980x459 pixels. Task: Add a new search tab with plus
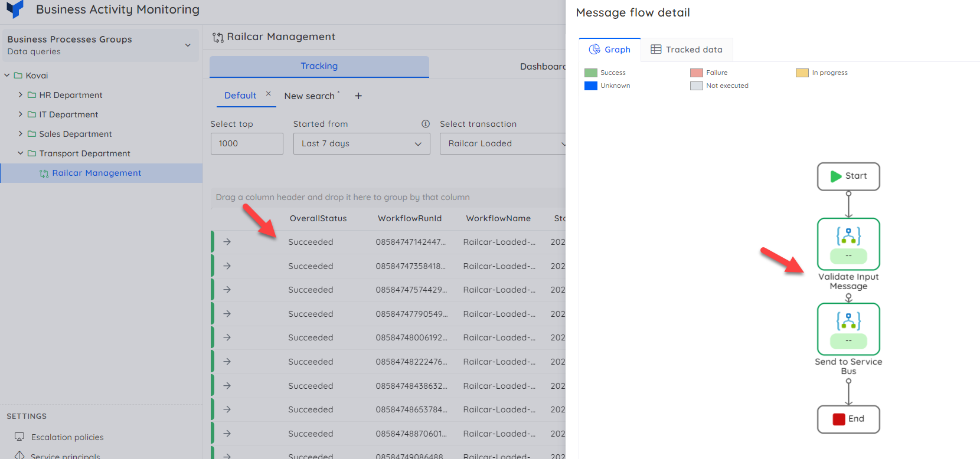pyautogui.click(x=358, y=96)
